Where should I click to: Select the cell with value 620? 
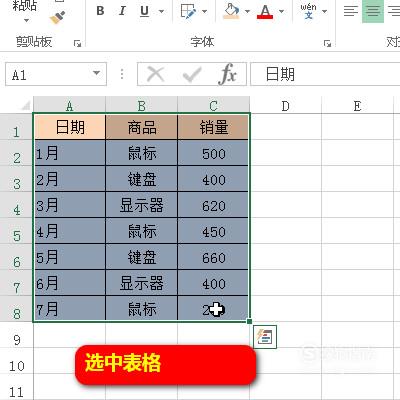[x=214, y=205]
